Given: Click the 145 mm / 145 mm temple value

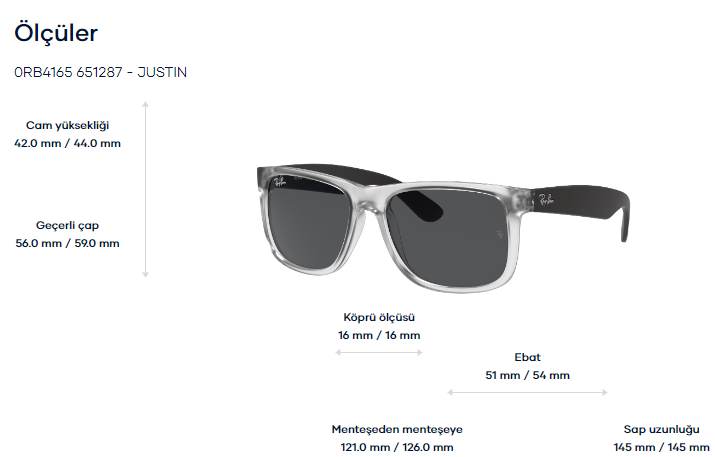Looking at the screenshot, I should click(x=662, y=447).
